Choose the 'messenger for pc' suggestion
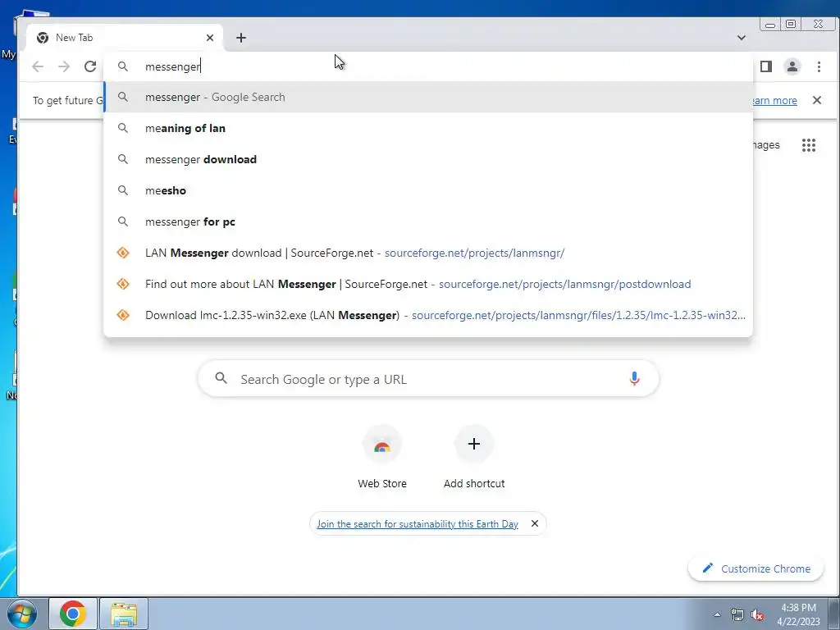 (428, 221)
